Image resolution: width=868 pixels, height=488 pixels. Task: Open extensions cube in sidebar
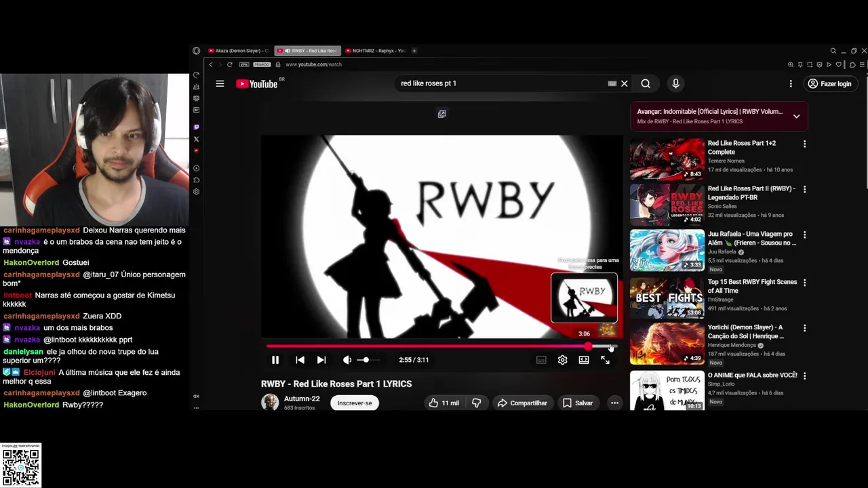(x=197, y=180)
